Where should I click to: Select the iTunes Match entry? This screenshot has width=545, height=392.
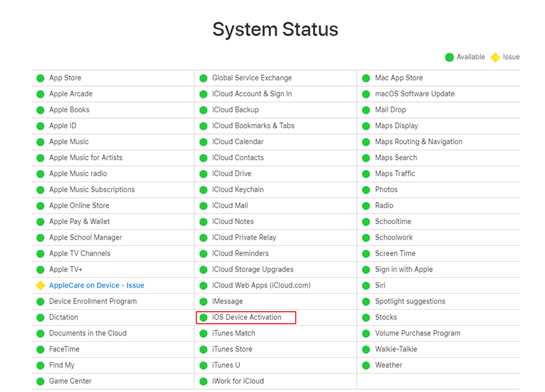point(233,333)
